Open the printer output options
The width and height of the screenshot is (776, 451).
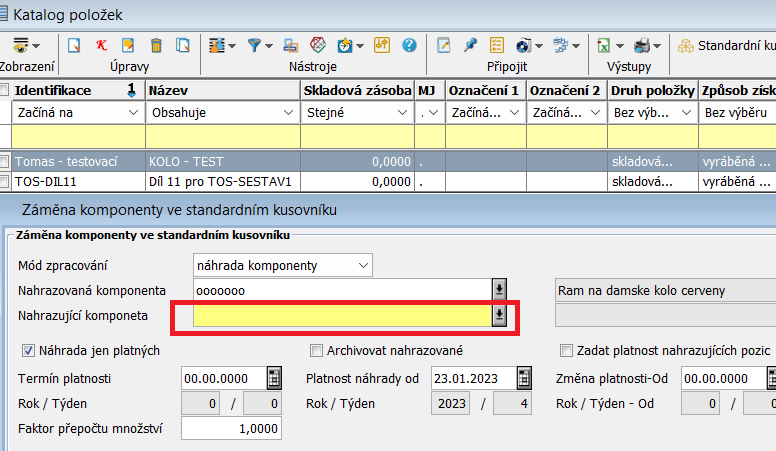645,45
